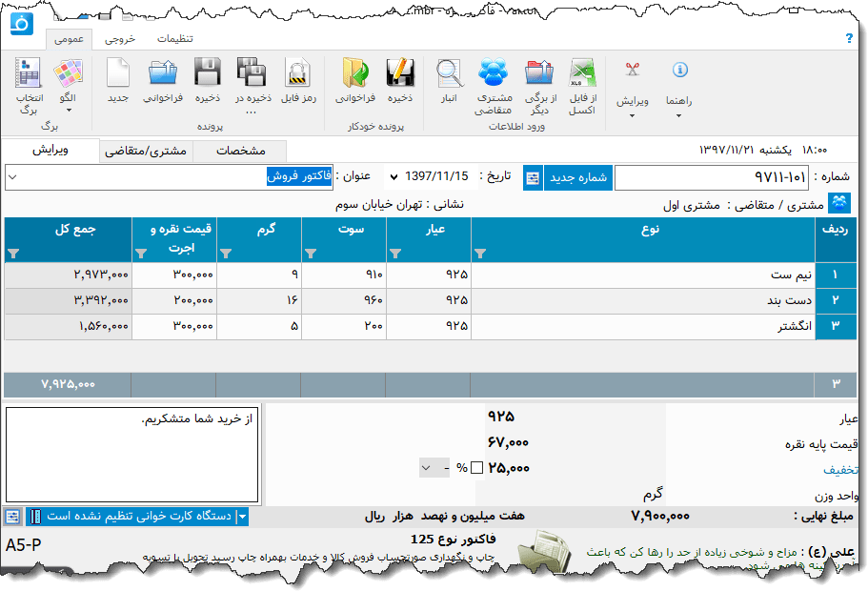
Task: Expand the card reader status dropdown arrow
Action: 243,516
